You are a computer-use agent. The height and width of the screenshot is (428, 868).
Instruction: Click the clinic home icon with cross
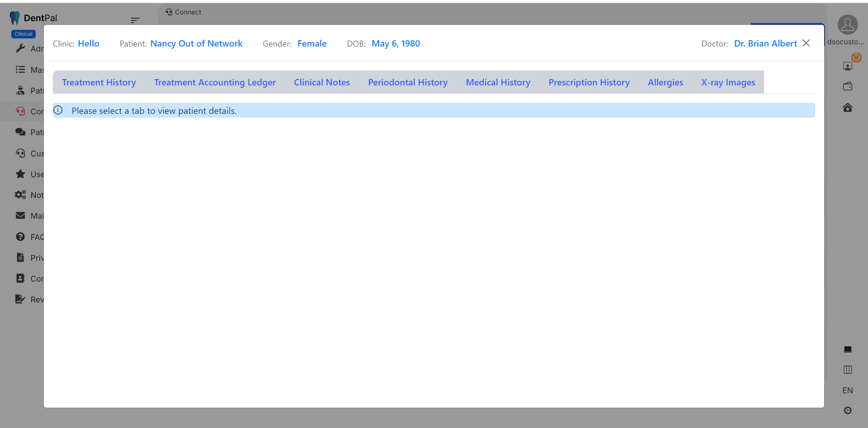[x=848, y=108]
